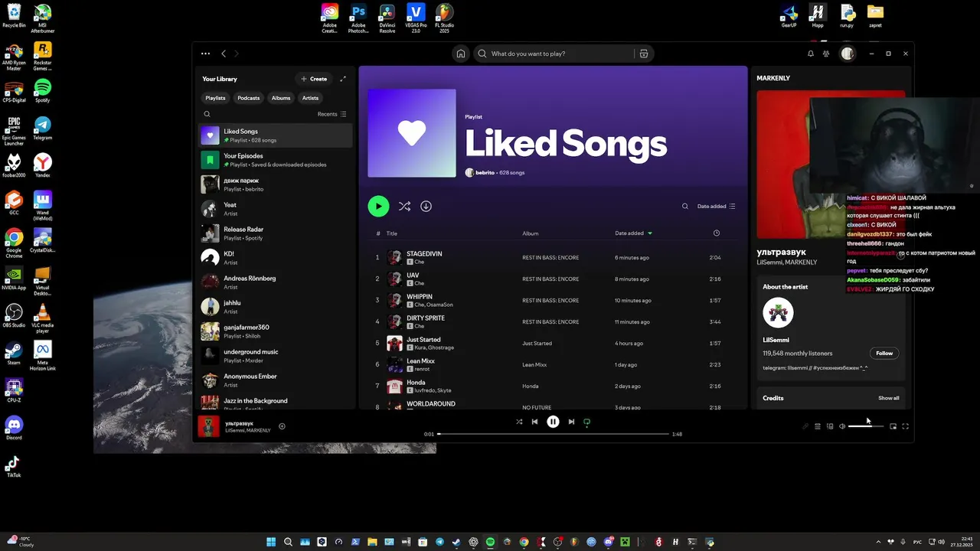Open the profile avatar menu
The width and height of the screenshot is (980, 551).
coord(847,54)
